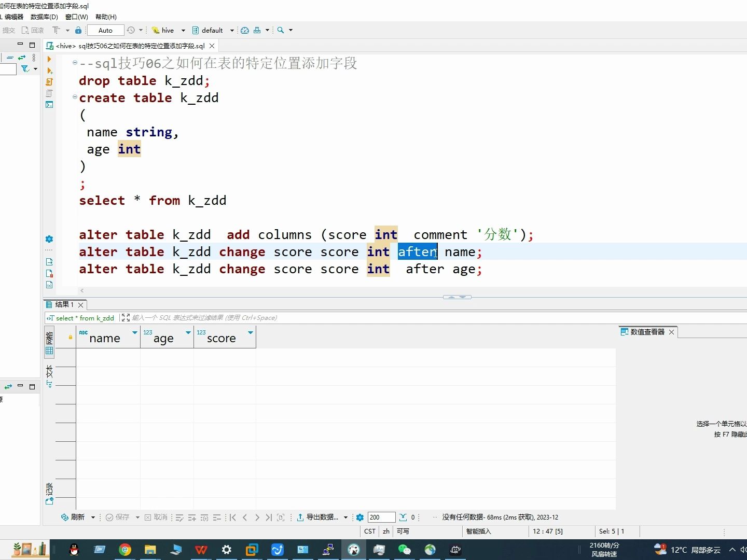Go to the last row icon

click(x=269, y=517)
